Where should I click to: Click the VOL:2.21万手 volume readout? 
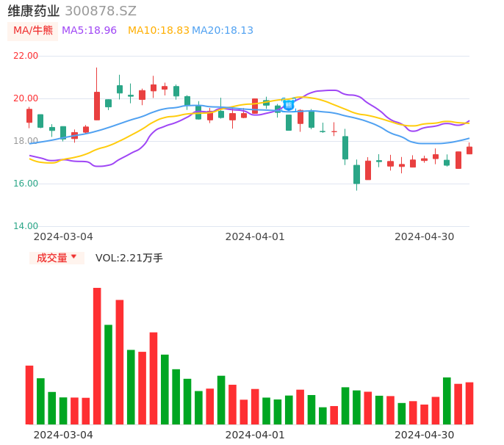click(x=129, y=258)
